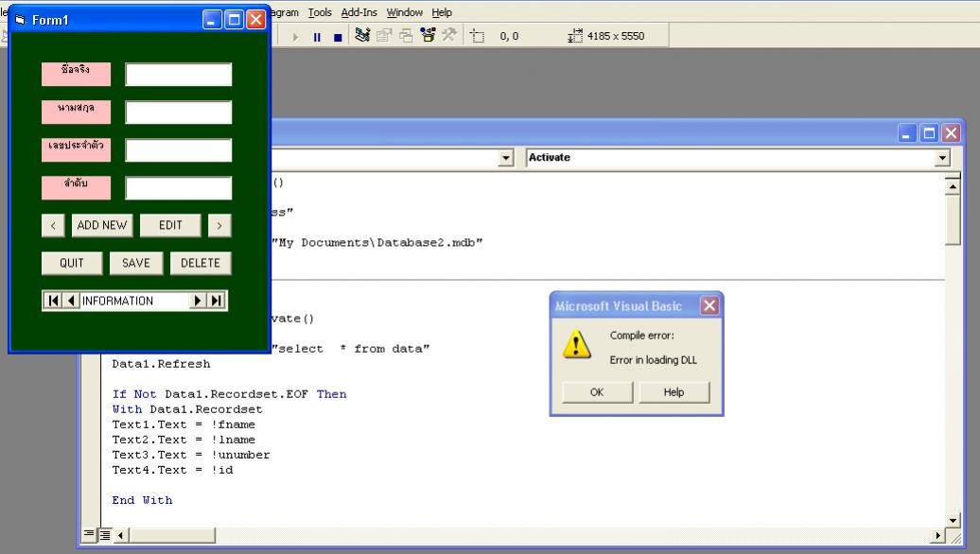
Task: Click the EDIT button on Form1
Action: click(170, 225)
